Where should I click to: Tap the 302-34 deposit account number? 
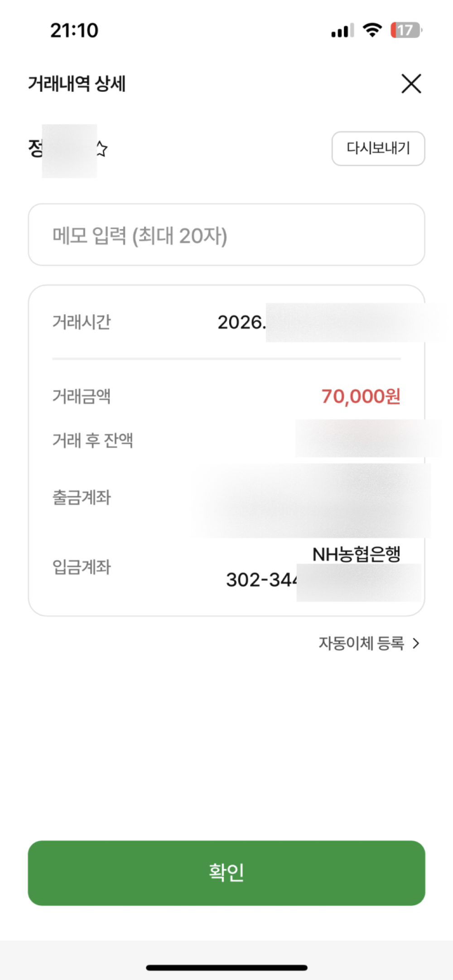click(x=261, y=580)
